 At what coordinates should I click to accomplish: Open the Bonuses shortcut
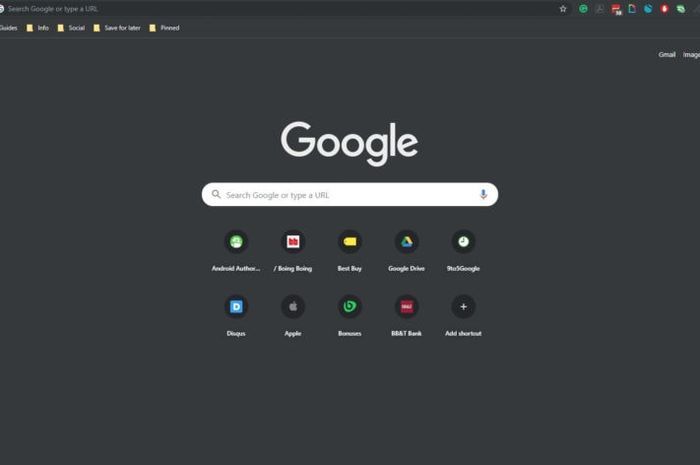350,315
